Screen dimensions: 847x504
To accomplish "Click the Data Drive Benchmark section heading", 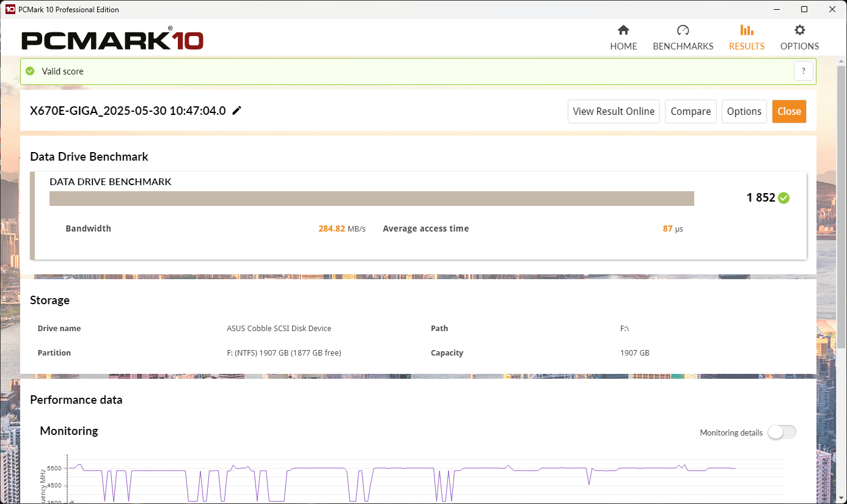I will [x=89, y=156].
